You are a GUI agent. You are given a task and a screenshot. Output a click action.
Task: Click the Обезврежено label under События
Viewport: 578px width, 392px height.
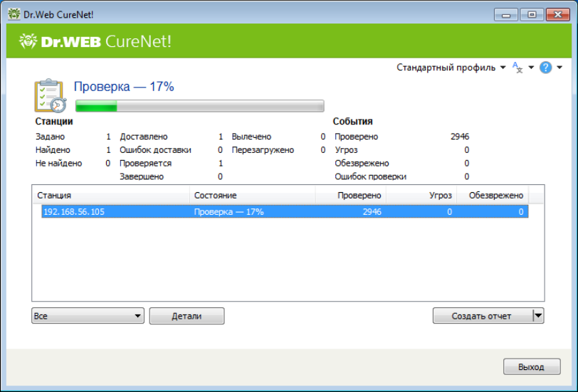click(x=362, y=163)
